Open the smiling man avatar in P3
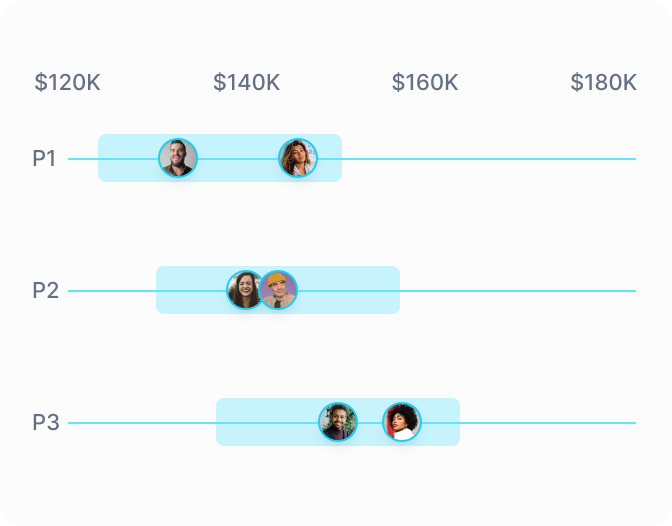 (338, 422)
